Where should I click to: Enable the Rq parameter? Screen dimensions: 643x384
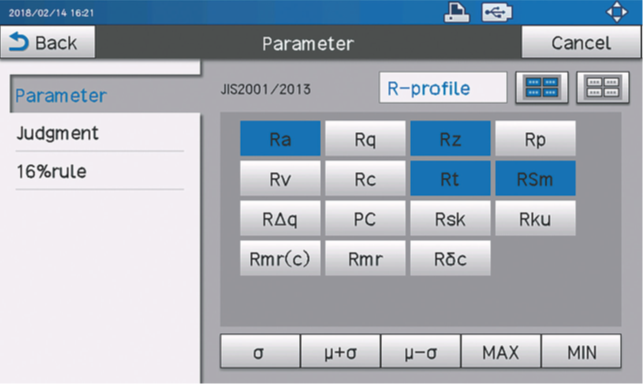[x=365, y=139]
